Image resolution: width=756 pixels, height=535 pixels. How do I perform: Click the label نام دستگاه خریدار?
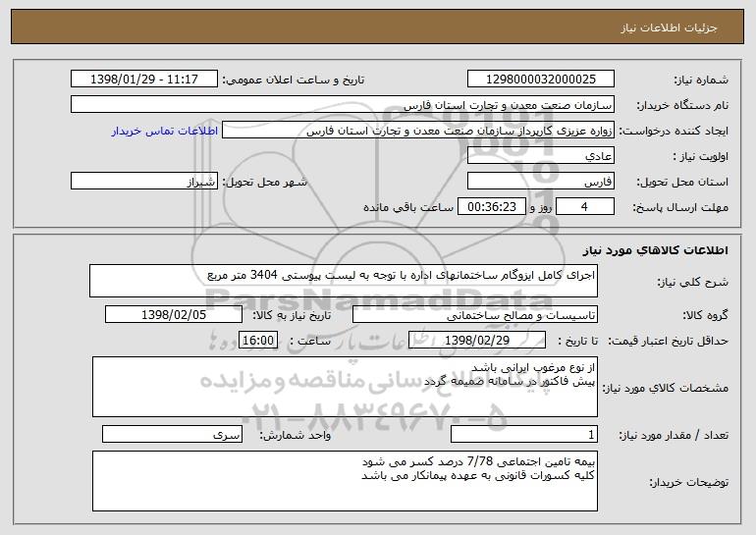point(683,105)
